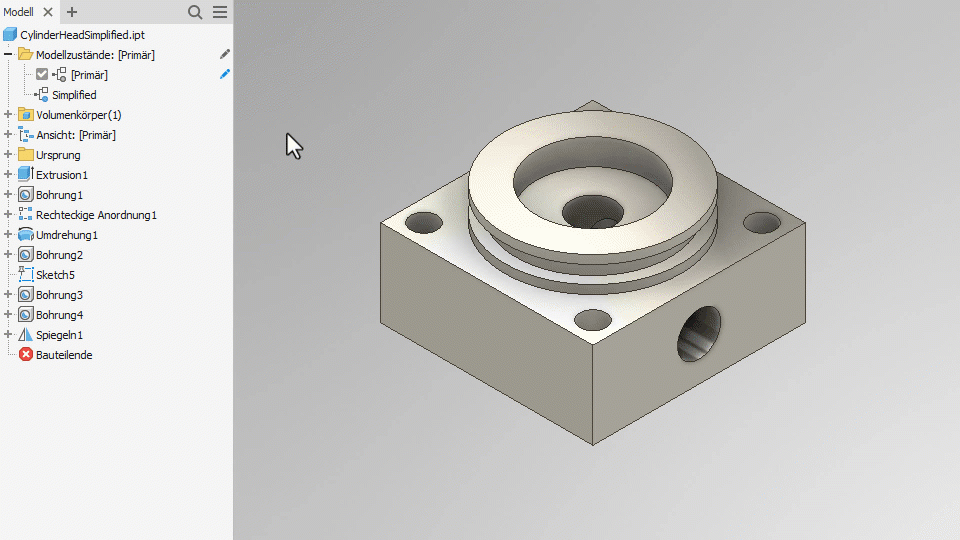Expand the Ursprung folder
Viewport: 960px width, 540px height.
[8, 155]
